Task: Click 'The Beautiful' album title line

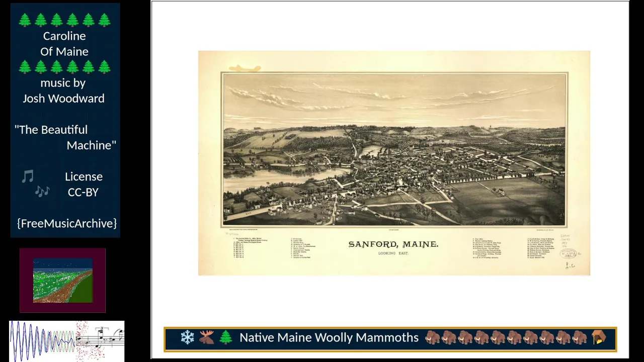Action: coord(51,130)
